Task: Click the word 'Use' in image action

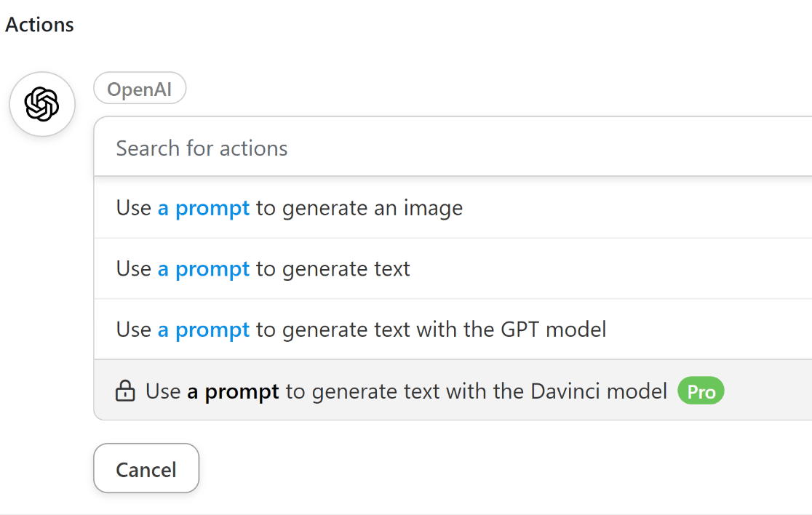Action: pyautogui.click(x=134, y=208)
